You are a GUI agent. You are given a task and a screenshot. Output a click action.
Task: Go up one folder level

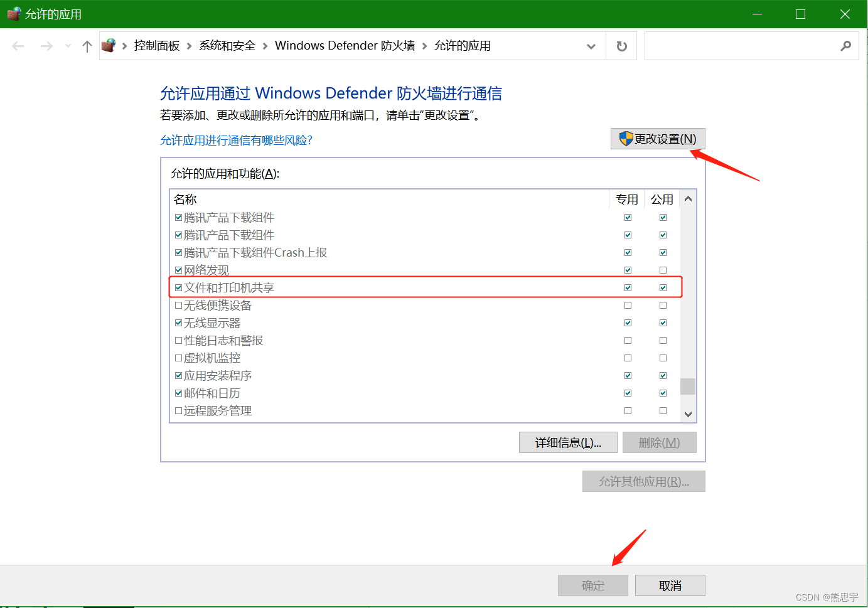tap(87, 46)
